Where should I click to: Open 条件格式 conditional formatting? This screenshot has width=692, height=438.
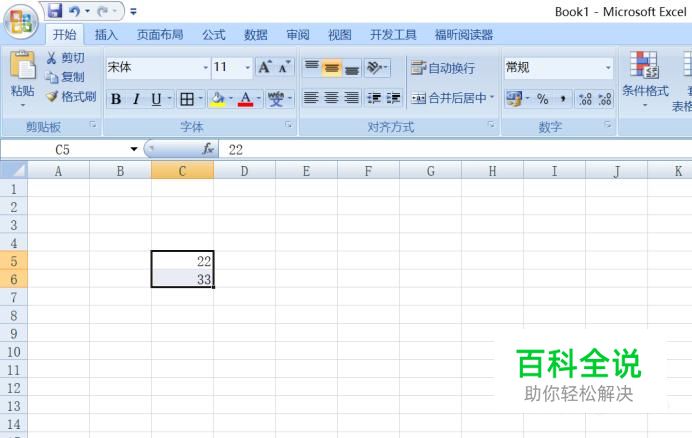click(x=645, y=79)
